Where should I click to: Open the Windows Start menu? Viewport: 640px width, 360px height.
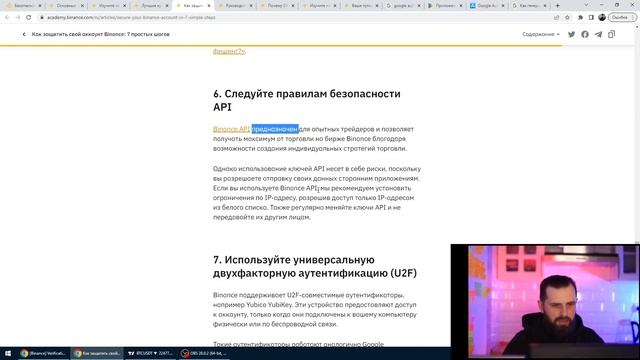point(8,353)
